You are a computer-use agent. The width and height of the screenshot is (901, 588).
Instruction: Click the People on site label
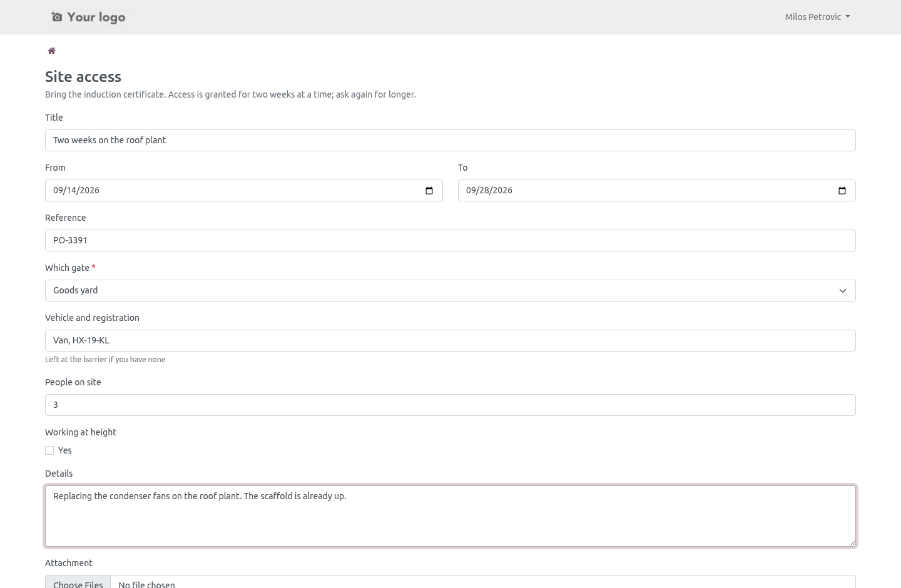[x=73, y=382]
